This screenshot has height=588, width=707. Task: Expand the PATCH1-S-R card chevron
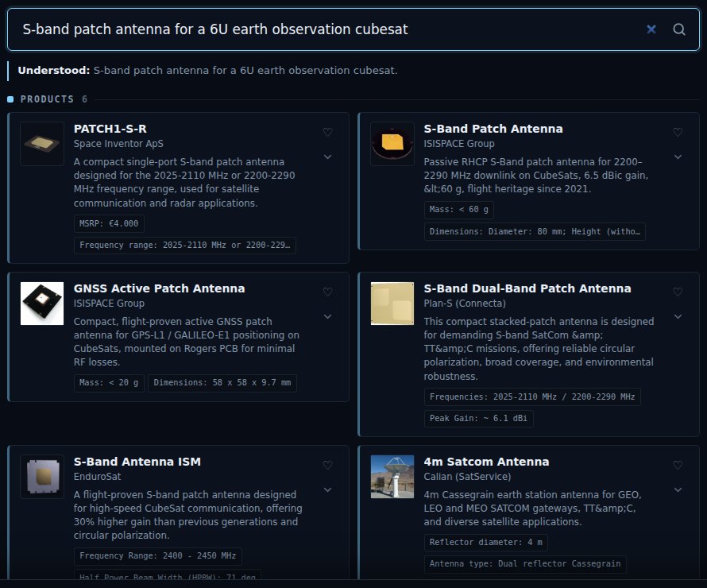[328, 157]
